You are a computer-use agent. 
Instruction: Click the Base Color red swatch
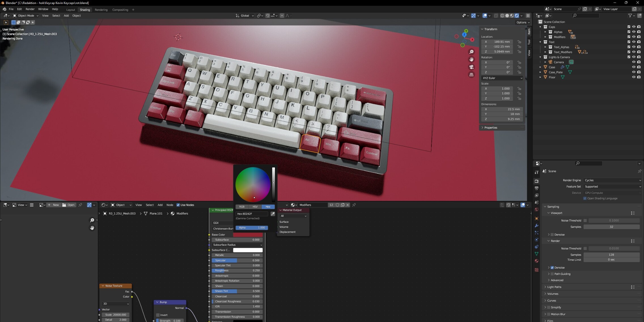point(248,235)
